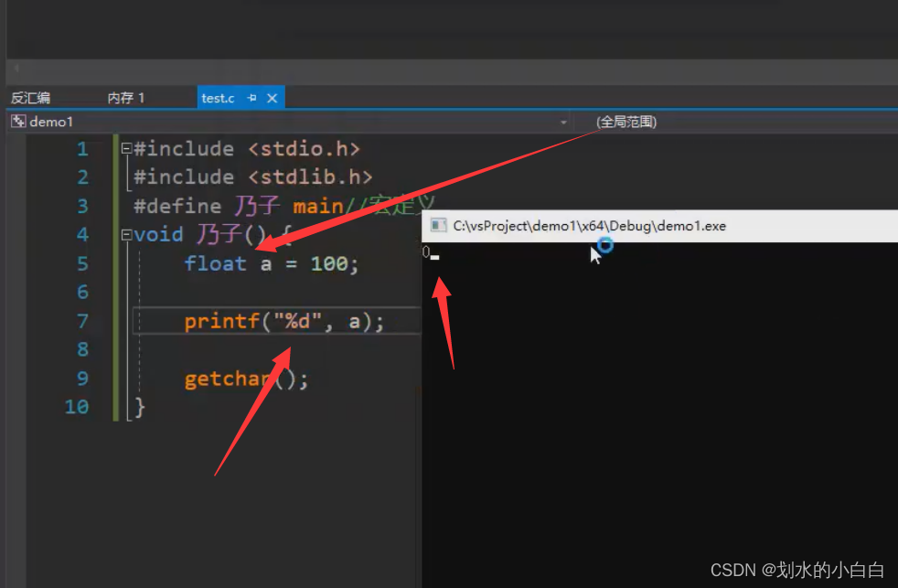Collapse the void function block at line 4
Viewport: 898px width, 588px height.
[x=126, y=235]
